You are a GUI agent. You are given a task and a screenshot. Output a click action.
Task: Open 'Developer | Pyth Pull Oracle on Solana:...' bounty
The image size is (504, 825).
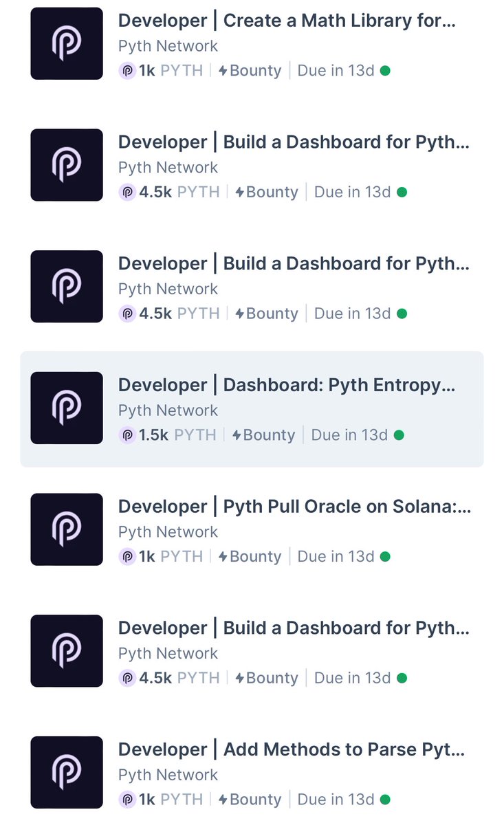(x=294, y=507)
